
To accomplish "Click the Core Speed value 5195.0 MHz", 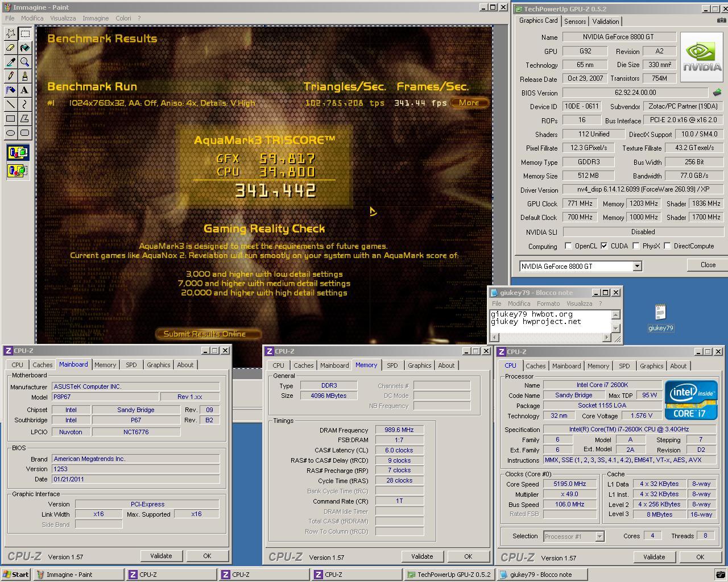I will 569,484.
